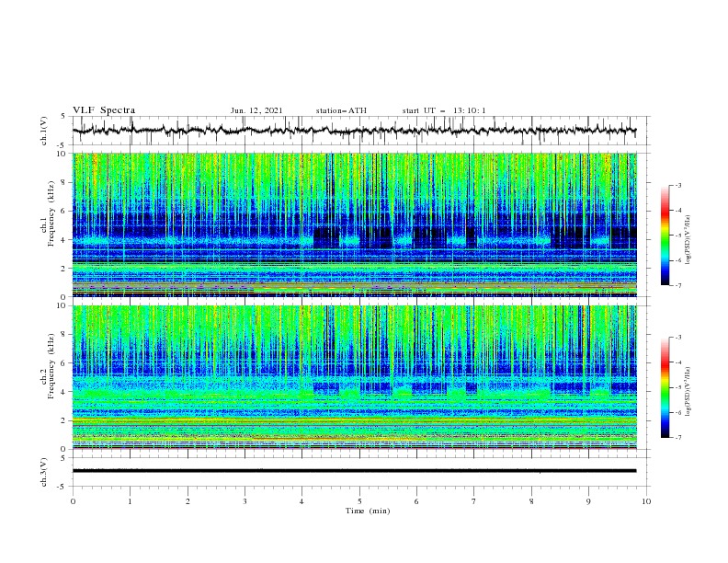Click the "start UT = 13:10:1" text
The width and height of the screenshot is (728, 563).
point(444,110)
